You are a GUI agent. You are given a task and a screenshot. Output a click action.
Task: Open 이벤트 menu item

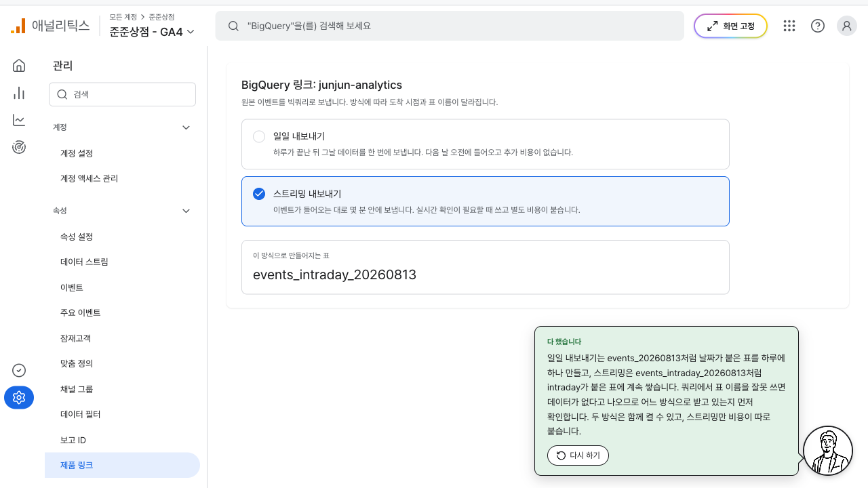(x=122, y=287)
